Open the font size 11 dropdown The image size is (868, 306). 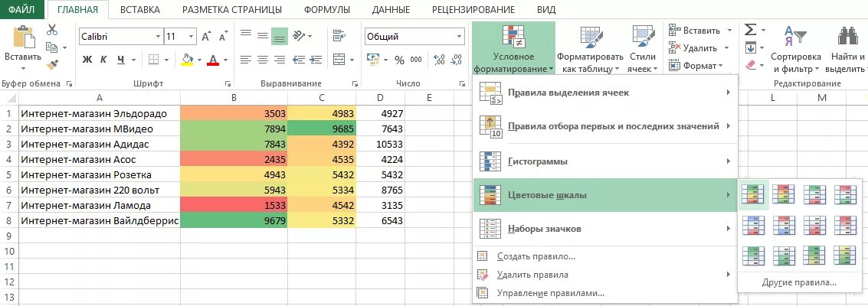click(x=192, y=37)
